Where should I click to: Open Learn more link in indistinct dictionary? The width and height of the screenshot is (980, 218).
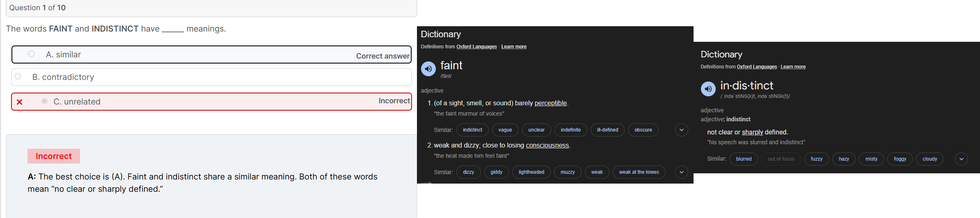pos(793,67)
